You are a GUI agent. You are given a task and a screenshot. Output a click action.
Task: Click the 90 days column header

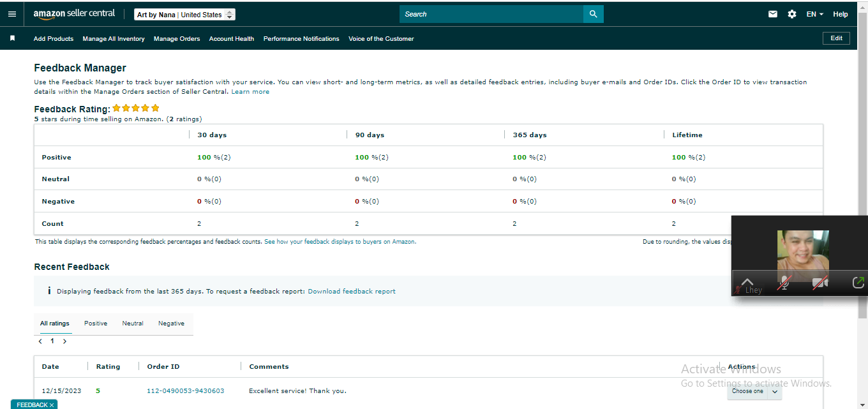coord(370,135)
